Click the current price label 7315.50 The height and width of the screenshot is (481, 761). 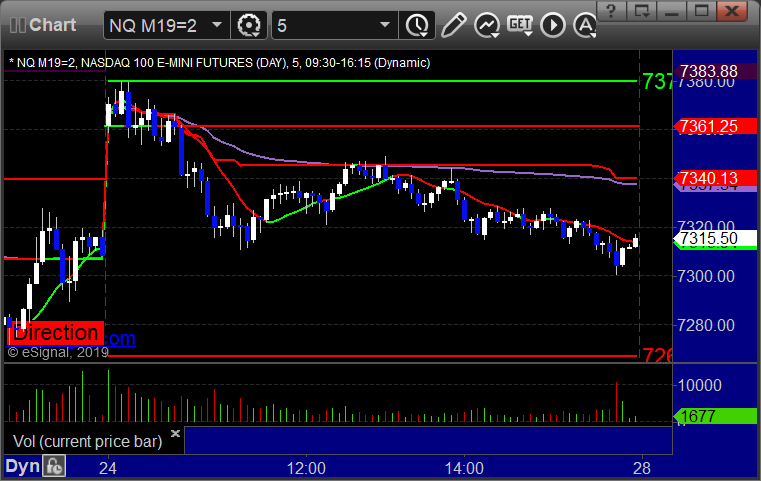coord(713,238)
